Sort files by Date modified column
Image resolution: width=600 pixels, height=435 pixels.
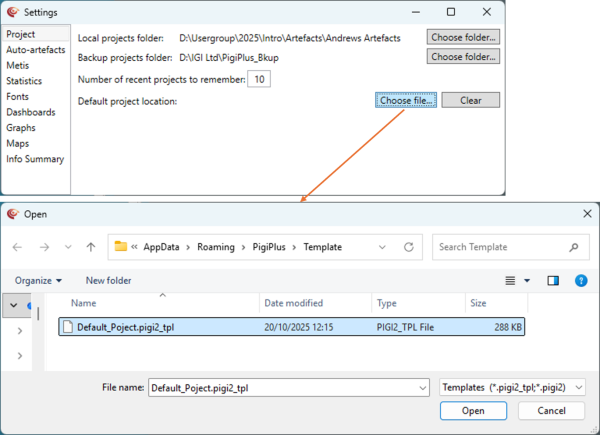pos(293,303)
